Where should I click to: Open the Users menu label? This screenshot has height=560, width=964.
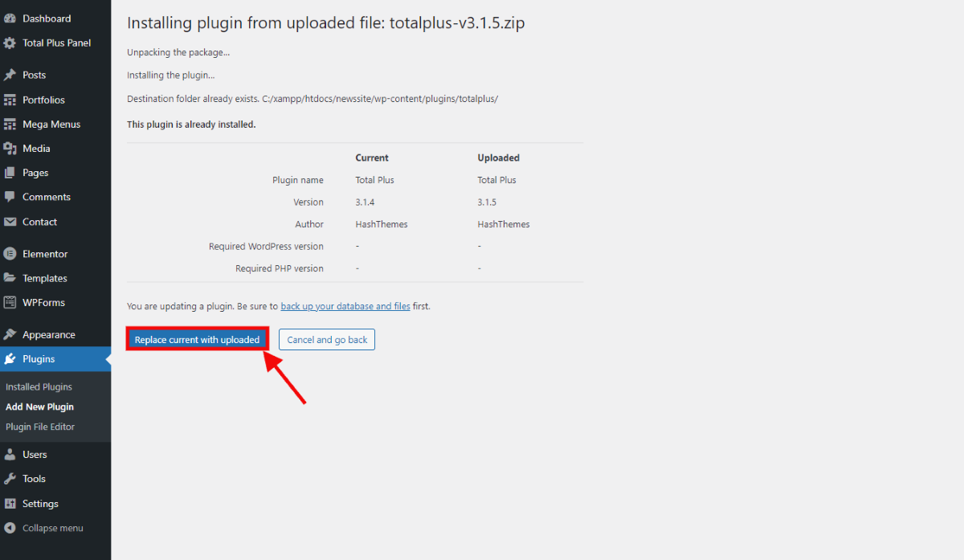[x=35, y=454]
